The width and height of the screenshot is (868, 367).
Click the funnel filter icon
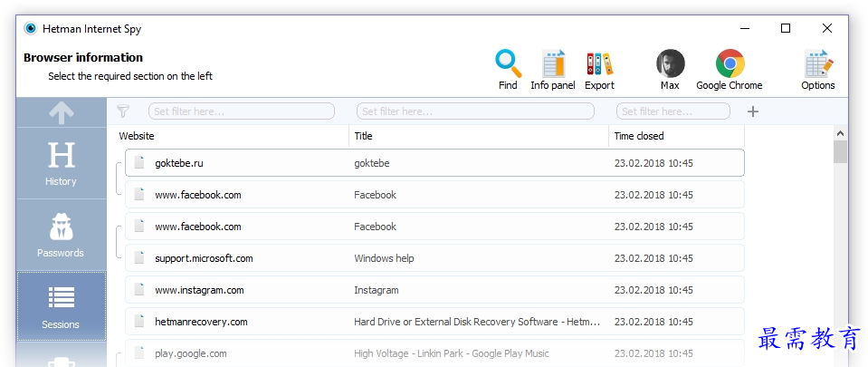123,111
